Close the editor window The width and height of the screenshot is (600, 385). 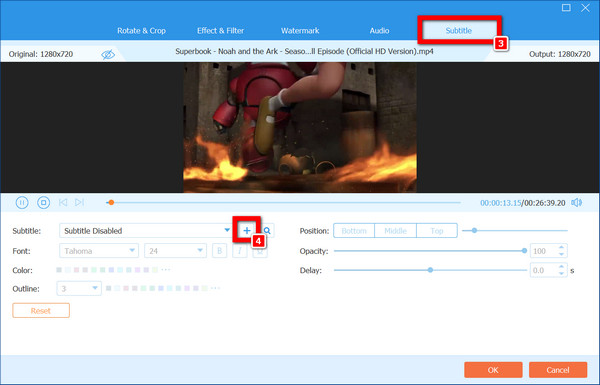(x=585, y=8)
